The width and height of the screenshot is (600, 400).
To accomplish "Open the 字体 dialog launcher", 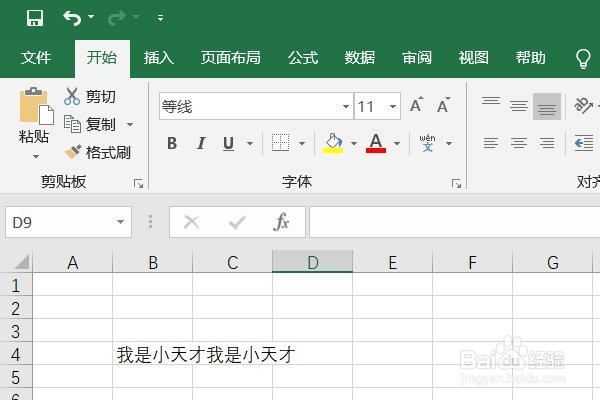I will 456,184.
